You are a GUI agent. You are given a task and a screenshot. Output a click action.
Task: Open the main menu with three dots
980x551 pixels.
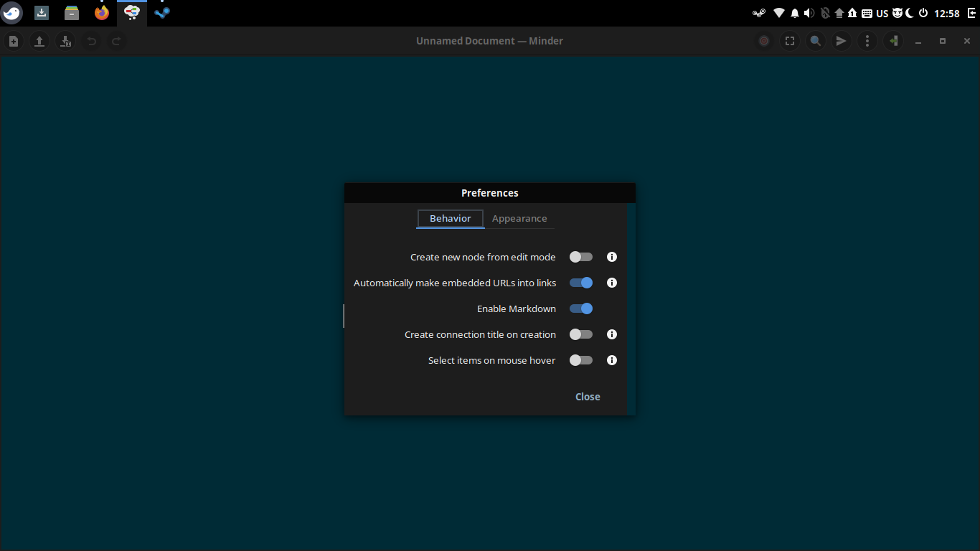pyautogui.click(x=867, y=41)
